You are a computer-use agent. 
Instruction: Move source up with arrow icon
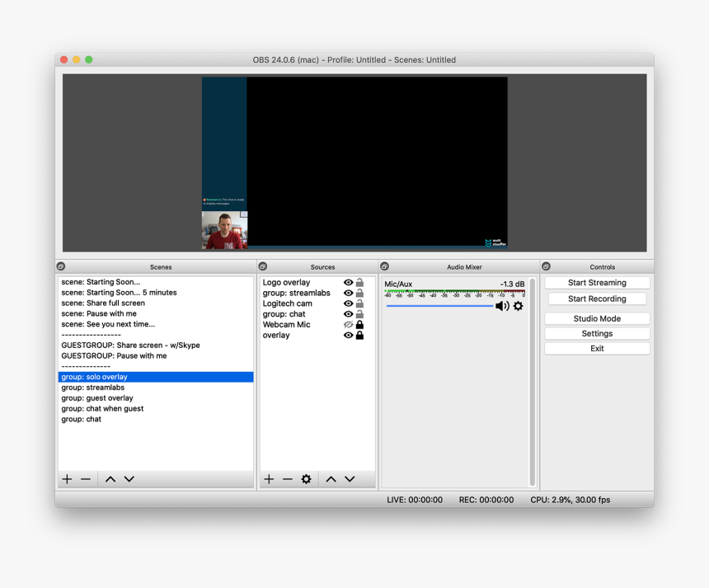[331, 479]
